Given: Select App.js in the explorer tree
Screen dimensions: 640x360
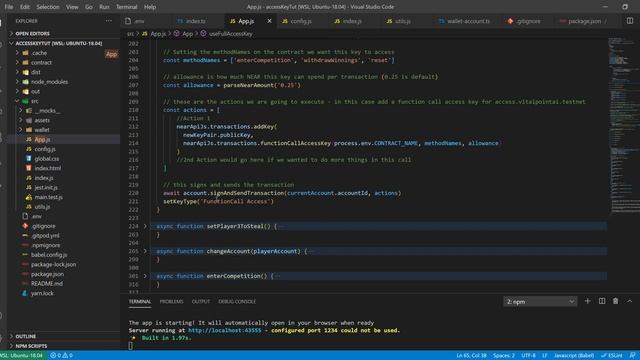Looking at the screenshot, I should click(42, 139).
